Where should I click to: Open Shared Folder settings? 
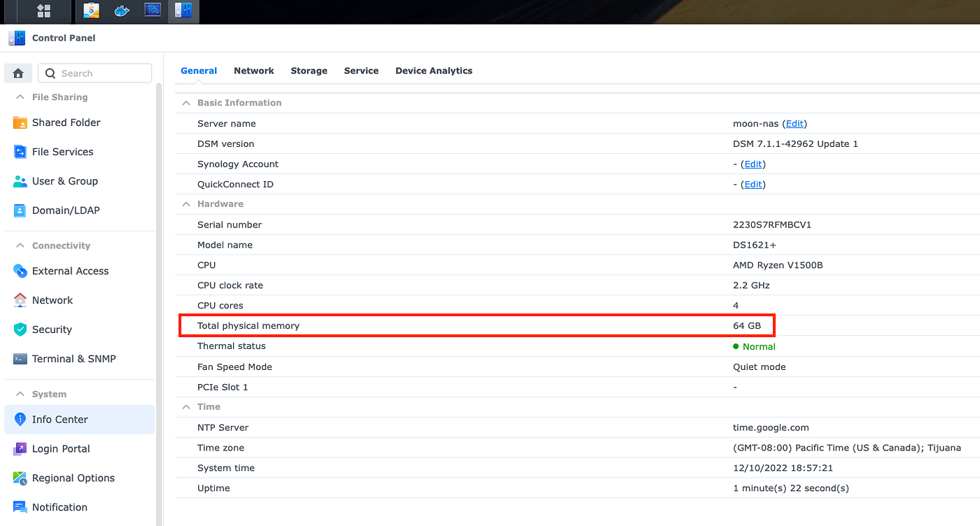pos(79,122)
